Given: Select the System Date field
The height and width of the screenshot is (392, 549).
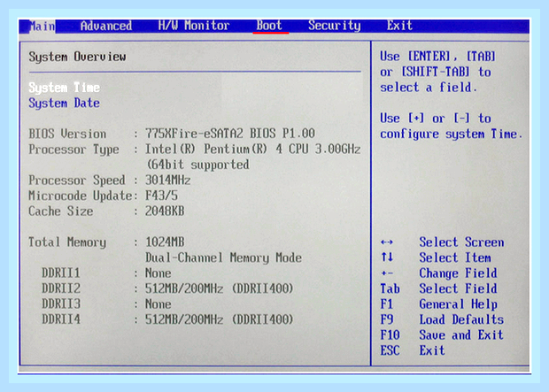Looking at the screenshot, I should click(64, 103).
